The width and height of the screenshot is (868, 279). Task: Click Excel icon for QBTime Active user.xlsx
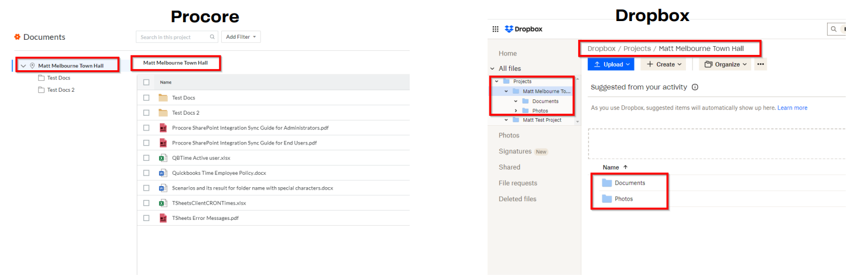tap(163, 158)
